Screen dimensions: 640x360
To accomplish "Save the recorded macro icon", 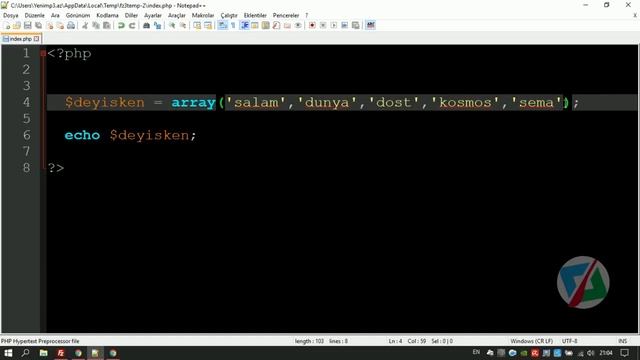I will [356, 25].
